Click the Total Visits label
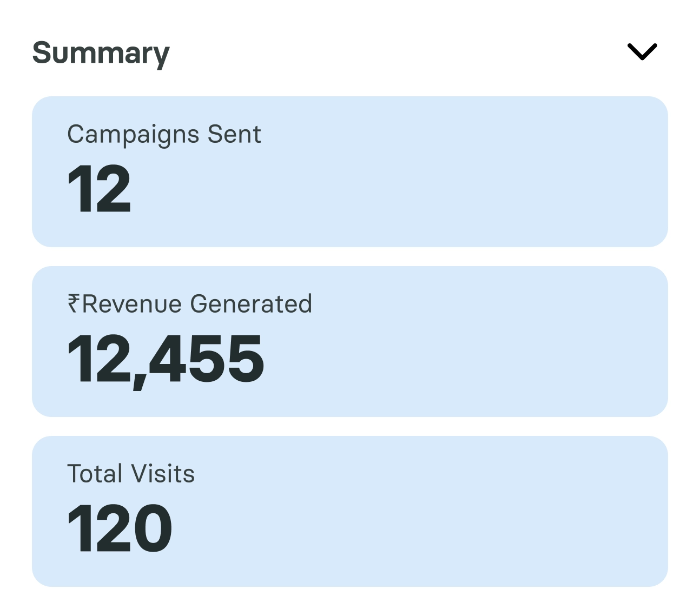Viewport: 700px width, 609px height. tap(130, 474)
